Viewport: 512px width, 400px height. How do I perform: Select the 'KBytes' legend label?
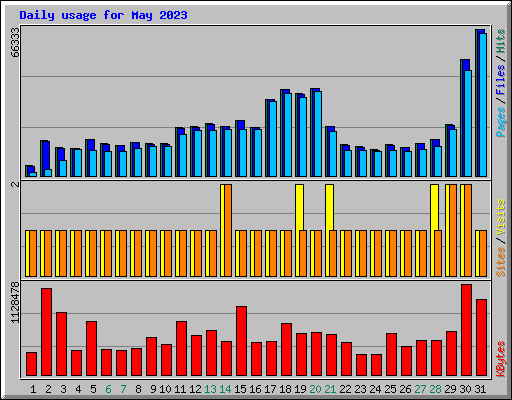point(501,359)
